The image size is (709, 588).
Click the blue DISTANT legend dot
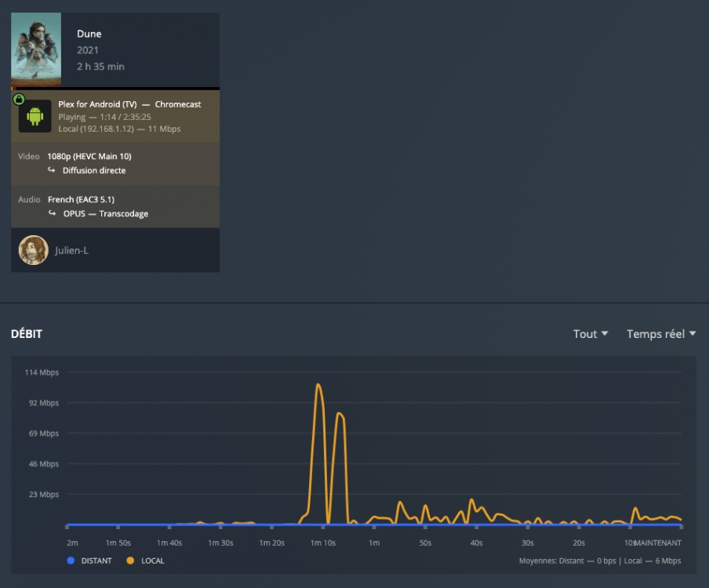click(71, 561)
